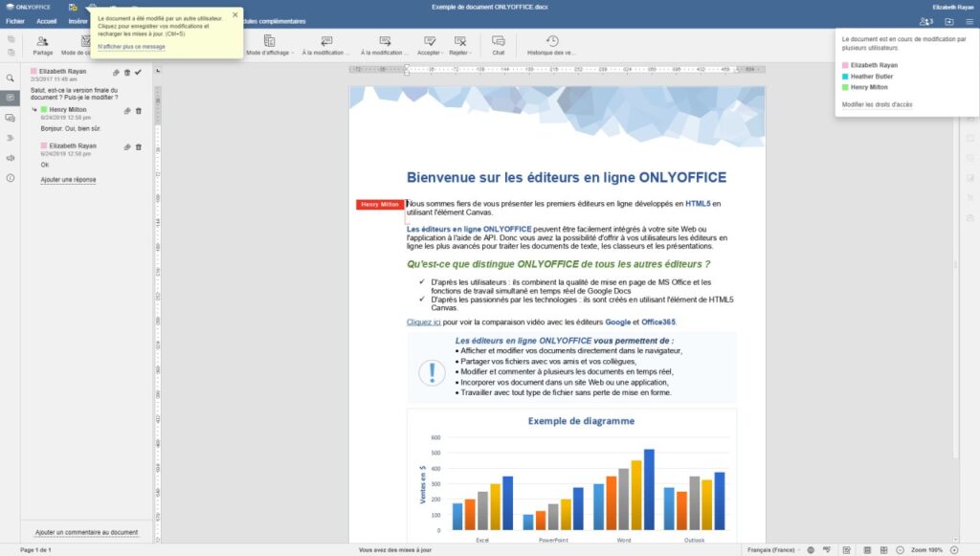Screen dimensions: 980x556
Task: Click the save-with-updates icon in title bar
Action: tap(73, 7)
